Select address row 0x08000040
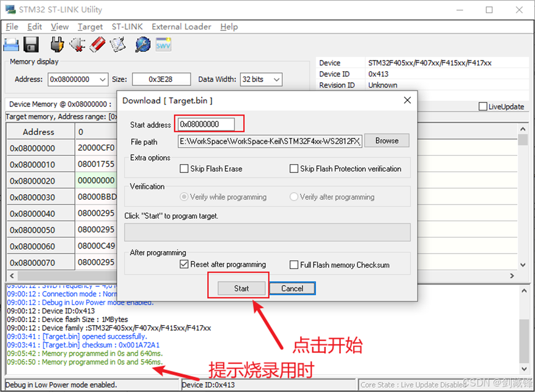Screen dimensions: 535x392 41,213
